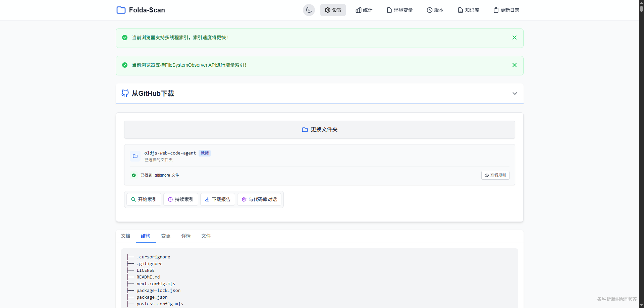Dismiss the multi-thread indexing notice
This screenshot has height=308, width=644.
point(514,38)
